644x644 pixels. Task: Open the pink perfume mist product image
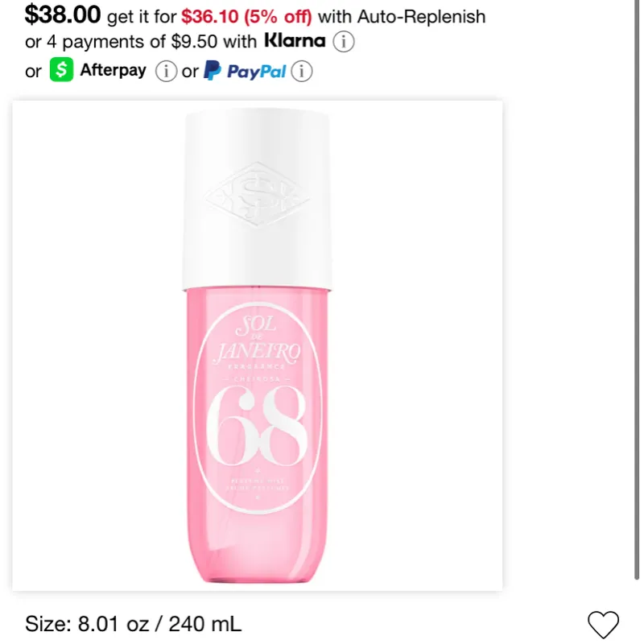click(x=257, y=345)
